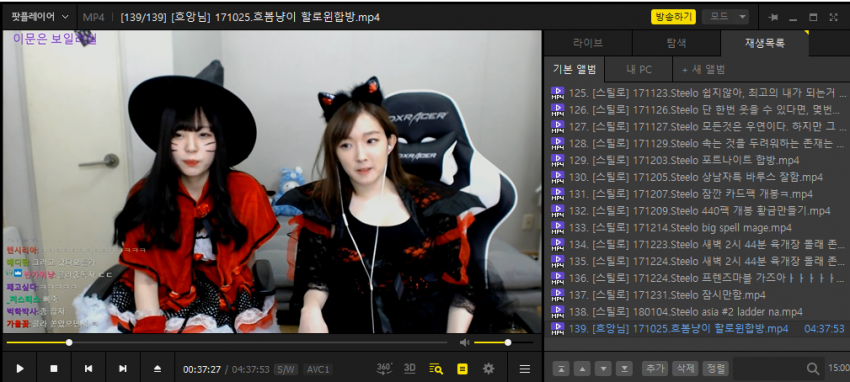Open the 모드 dropdown
Screen dimensions: 850x382
pyautogui.click(x=725, y=17)
